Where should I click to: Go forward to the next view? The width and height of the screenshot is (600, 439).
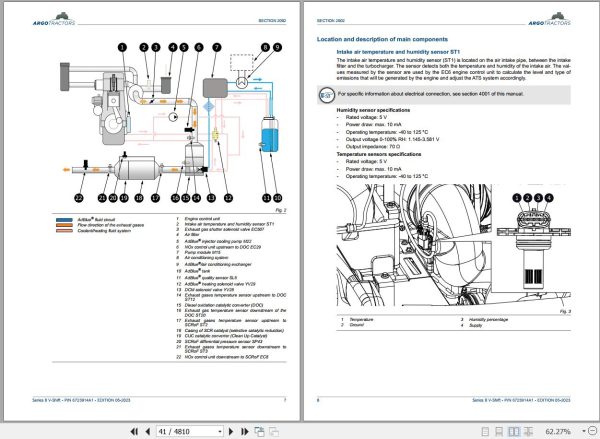click(x=274, y=431)
